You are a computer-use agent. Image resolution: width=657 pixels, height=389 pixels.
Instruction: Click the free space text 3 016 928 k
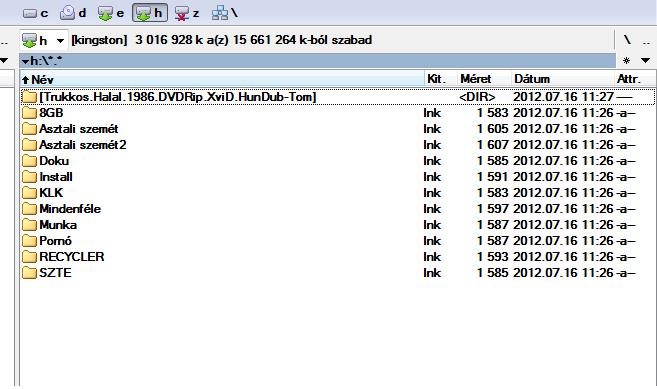pyautogui.click(x=169, y=40)
